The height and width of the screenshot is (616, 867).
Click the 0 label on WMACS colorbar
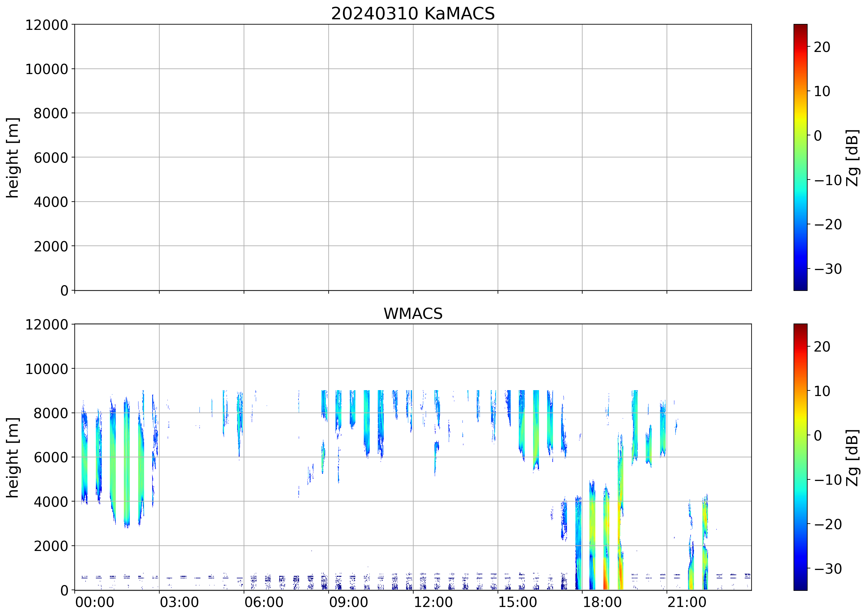click(818, 436)
